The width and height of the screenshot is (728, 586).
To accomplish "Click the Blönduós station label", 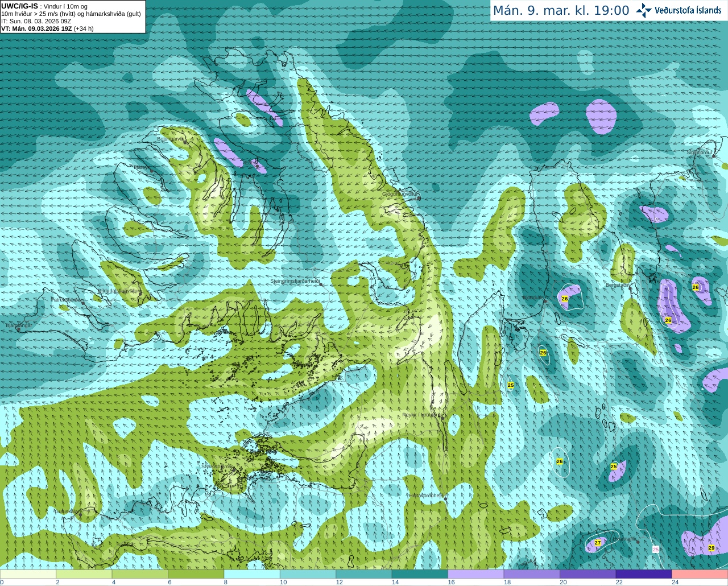I will click(x=533, y=298).
